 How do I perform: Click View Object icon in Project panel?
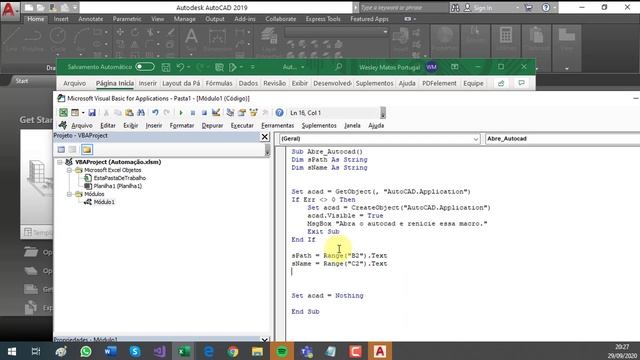pos(73,149)
